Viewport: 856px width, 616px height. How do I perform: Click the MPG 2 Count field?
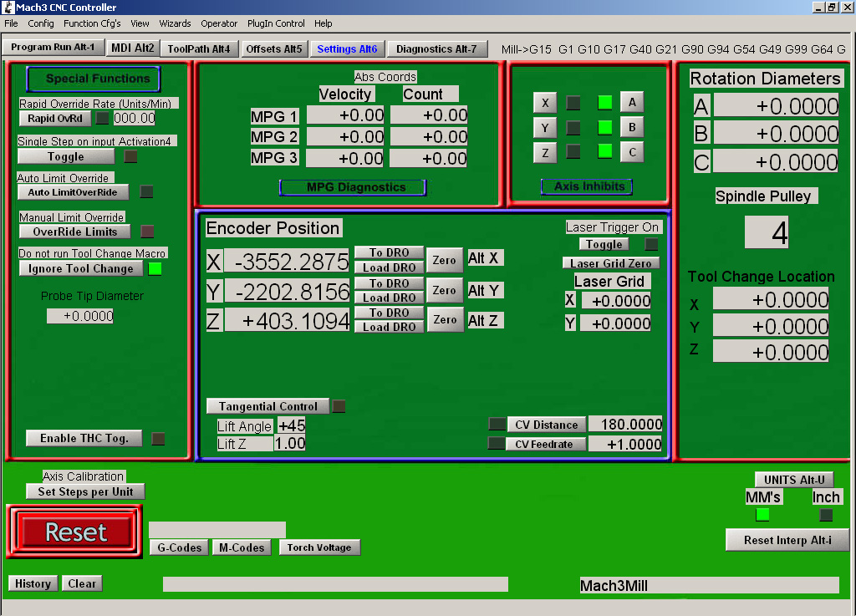pos(429,136)
